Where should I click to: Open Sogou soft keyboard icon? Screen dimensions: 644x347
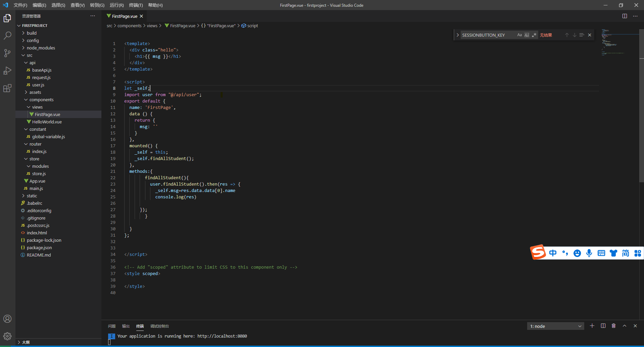(601, 253)
